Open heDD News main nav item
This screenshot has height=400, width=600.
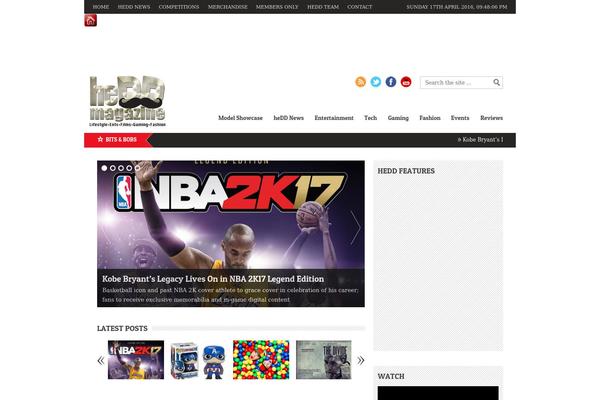(x=289, y=118)
